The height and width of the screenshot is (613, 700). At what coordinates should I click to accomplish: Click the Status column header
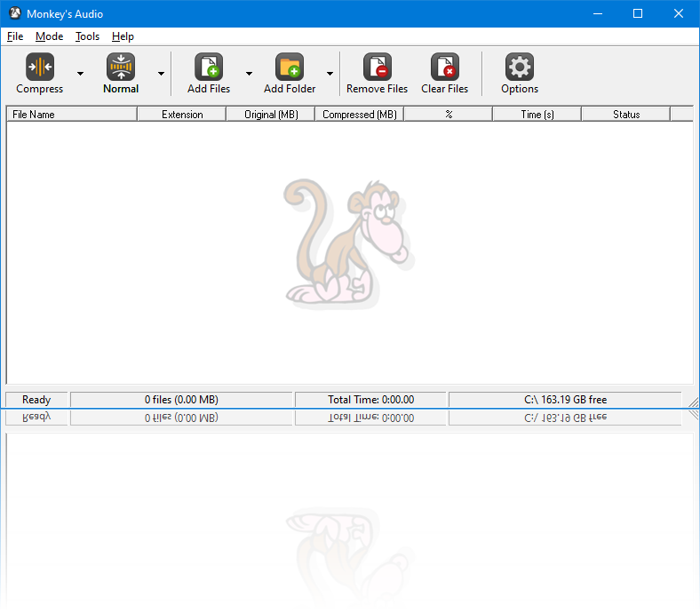pos(626,115)
